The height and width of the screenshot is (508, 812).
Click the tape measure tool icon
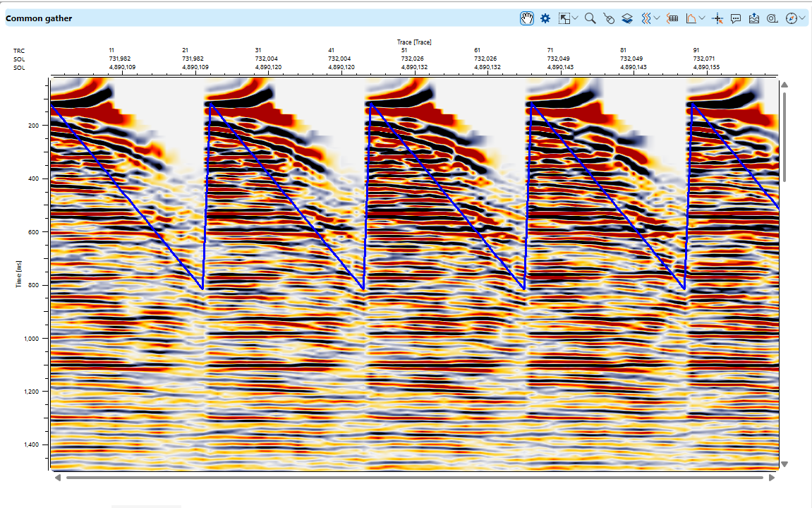click(x=772, y=18)
